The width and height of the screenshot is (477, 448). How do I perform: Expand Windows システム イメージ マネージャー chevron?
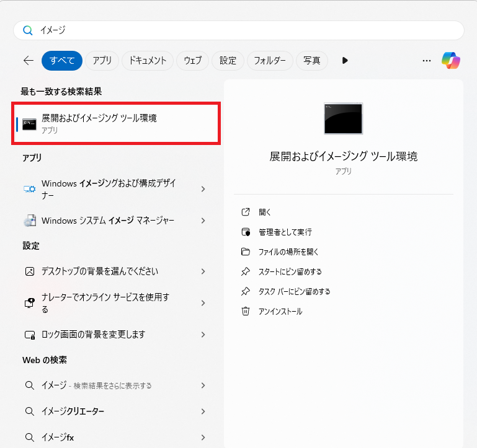pos(203,221)
